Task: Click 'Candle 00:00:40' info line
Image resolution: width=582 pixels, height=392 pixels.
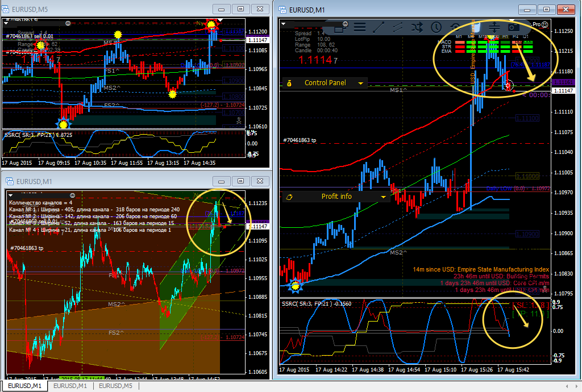Action: pos(316,51)
